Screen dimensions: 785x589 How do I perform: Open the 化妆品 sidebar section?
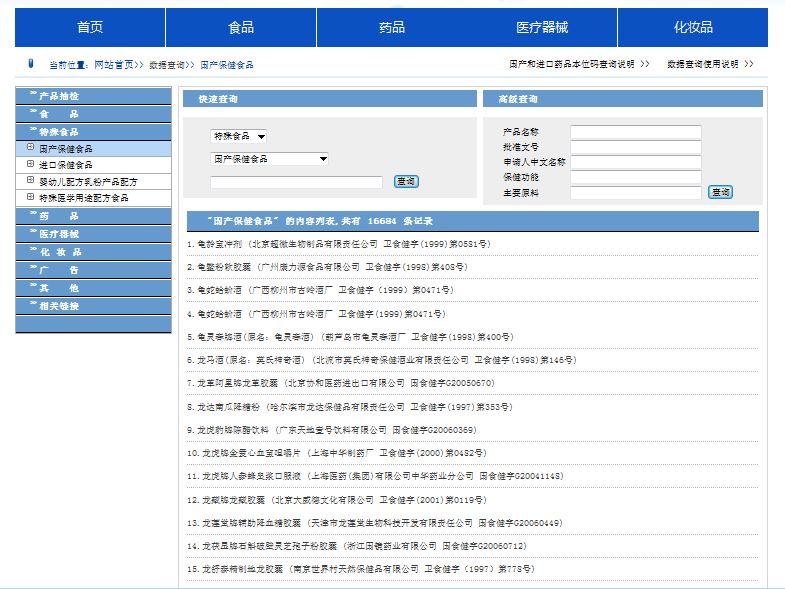[x=93, y=252]
